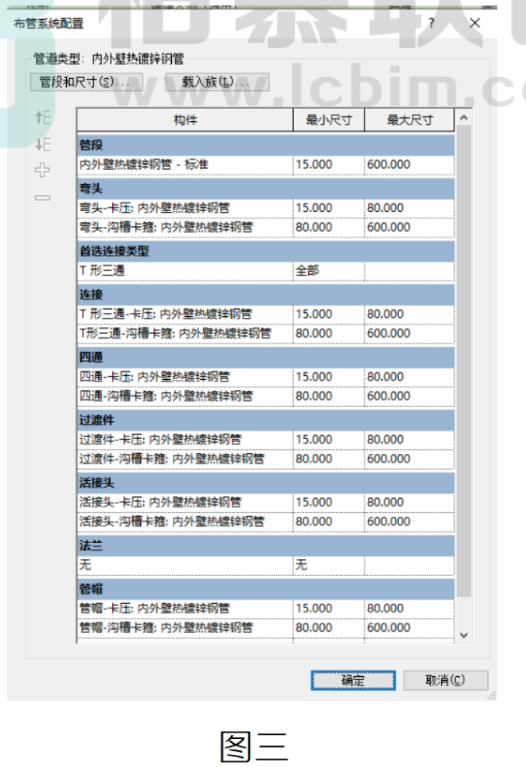Screen dimensions: 526x767
Task: Click the vertical scrollbar thumb
Action: click(x=464, y=361)
